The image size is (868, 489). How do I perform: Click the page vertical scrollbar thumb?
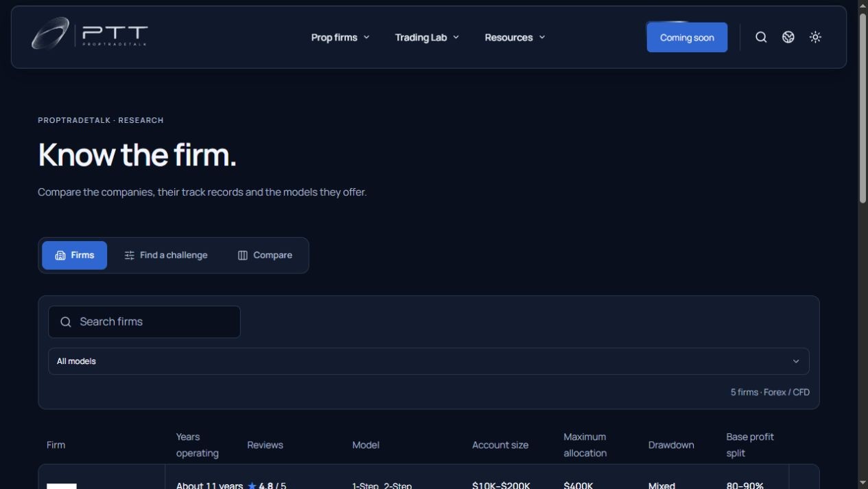[x=863, y=109]
